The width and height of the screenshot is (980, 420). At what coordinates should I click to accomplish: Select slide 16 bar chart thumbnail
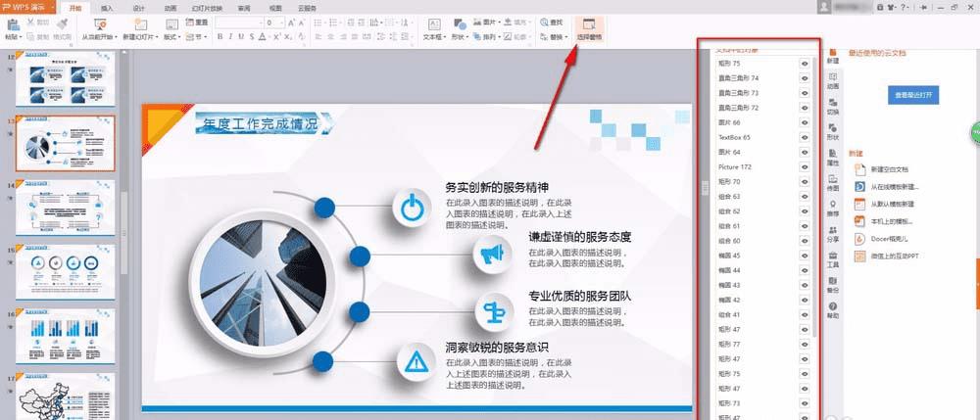tap(65, 337)
